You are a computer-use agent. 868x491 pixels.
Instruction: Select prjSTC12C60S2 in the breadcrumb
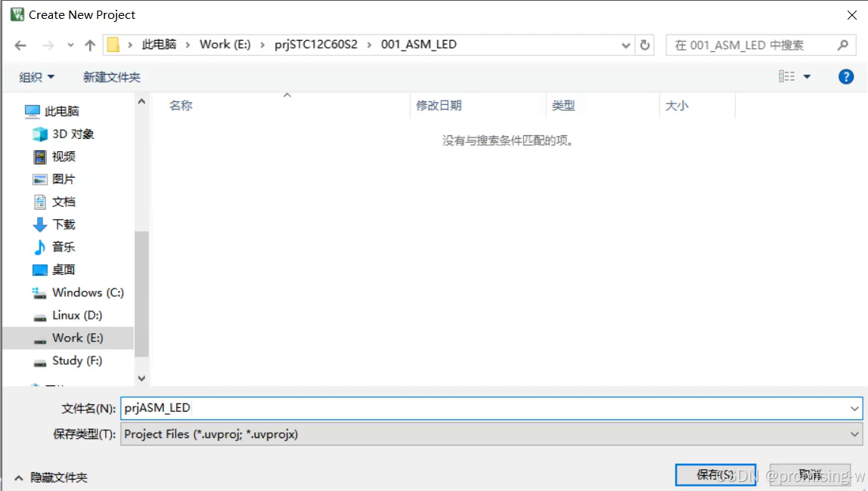(x=316, y=45)
